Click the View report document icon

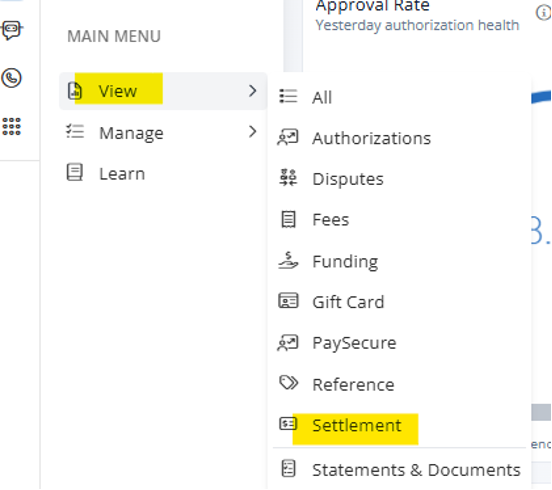74,91
